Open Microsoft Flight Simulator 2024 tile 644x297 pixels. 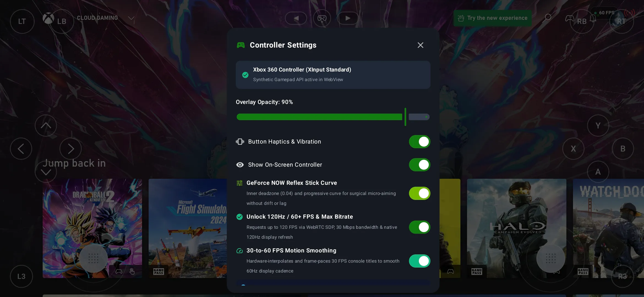pos(188,228)
